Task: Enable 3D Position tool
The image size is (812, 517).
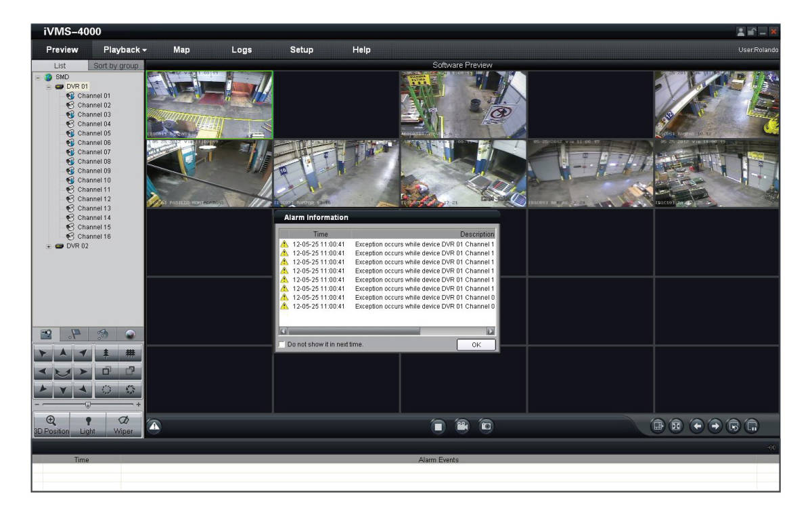Action: tap(51, 424)
